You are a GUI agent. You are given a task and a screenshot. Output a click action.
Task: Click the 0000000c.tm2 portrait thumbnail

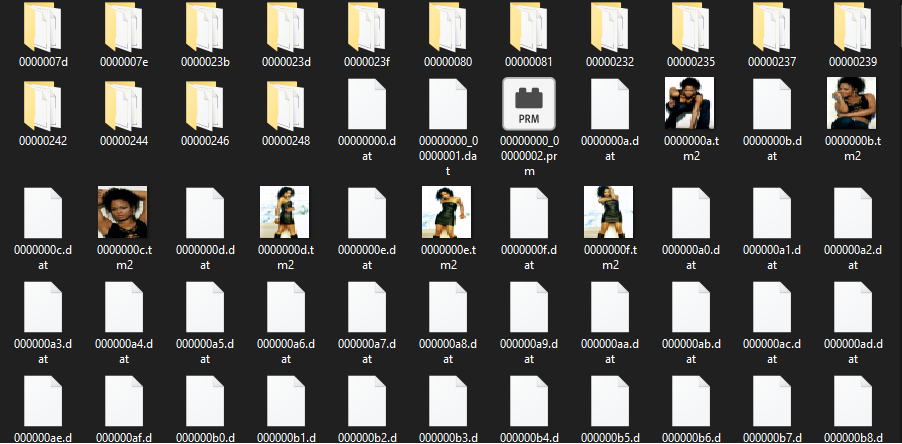point(123,210)
